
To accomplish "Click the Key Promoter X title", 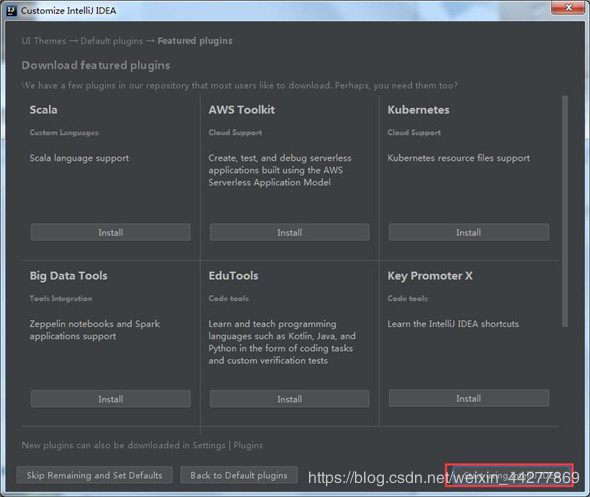I will [x=430, y=276].
